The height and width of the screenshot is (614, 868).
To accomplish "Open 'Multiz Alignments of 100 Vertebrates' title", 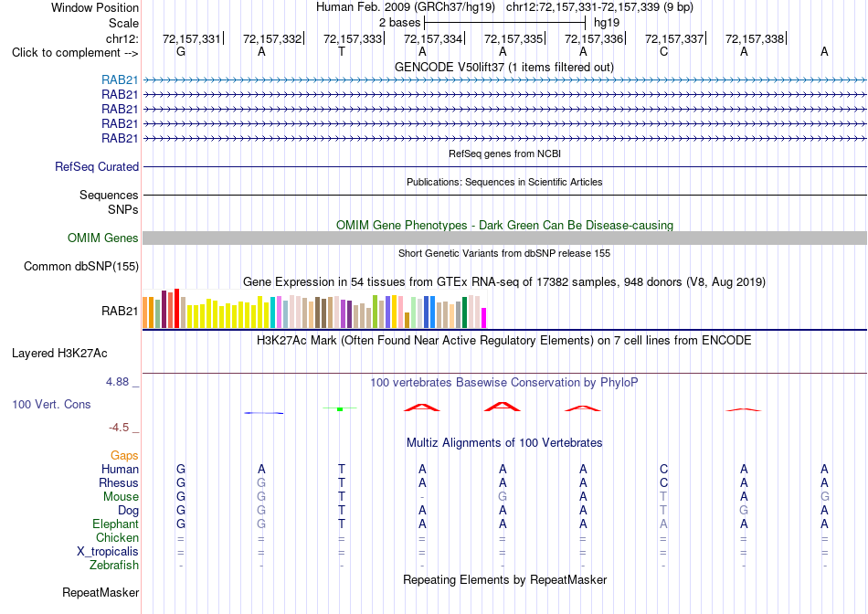I will pos(504,442).
